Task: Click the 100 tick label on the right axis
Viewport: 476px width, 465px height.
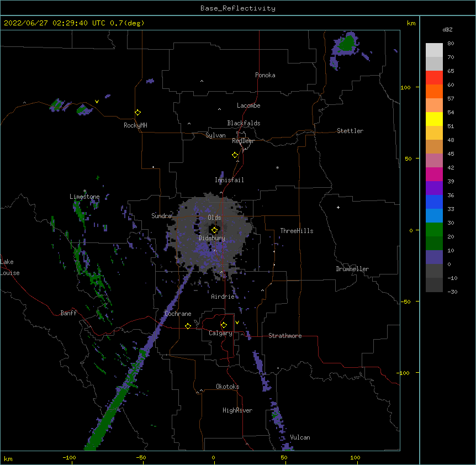Action: tap(405, 87)
